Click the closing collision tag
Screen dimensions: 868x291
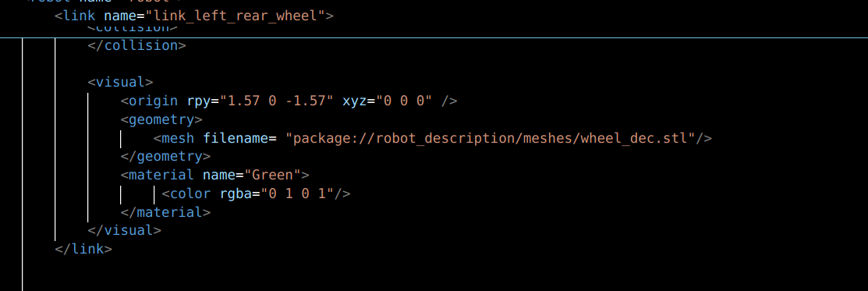point(136,45)
